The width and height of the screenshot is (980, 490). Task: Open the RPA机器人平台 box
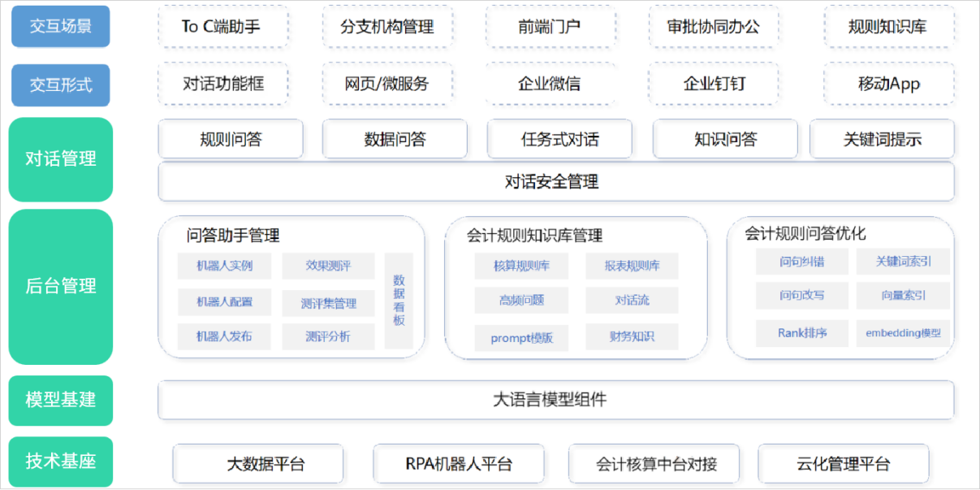click(459, 464)
